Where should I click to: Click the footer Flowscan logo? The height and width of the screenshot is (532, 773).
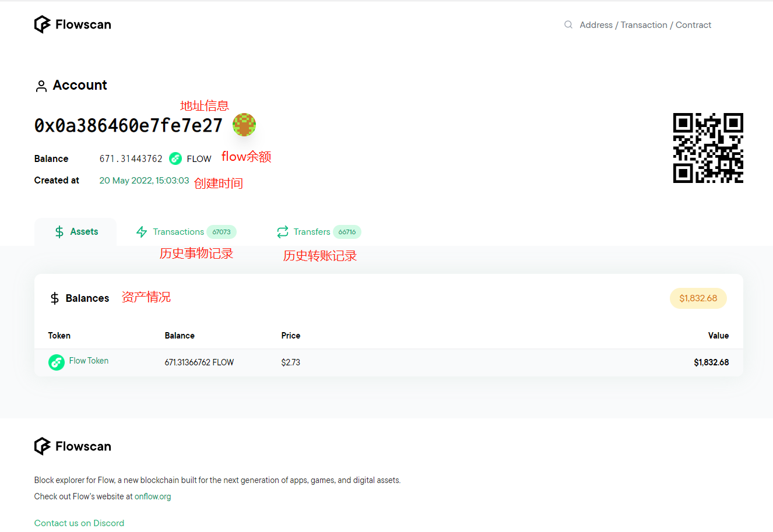[x=73, y=446]
